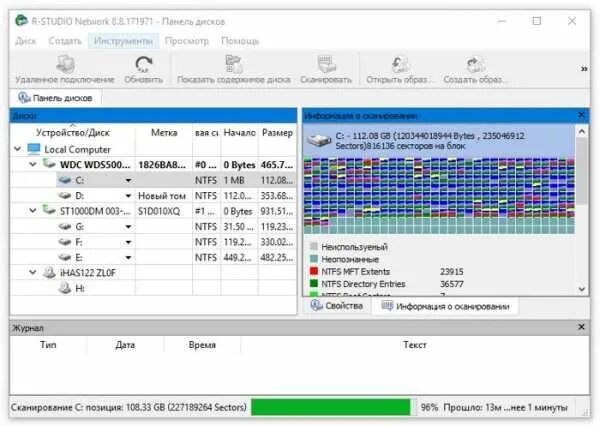600x426 pixels.
Task: Select the WDC WDS500 hard drive icon
Action: pos(49,164)
